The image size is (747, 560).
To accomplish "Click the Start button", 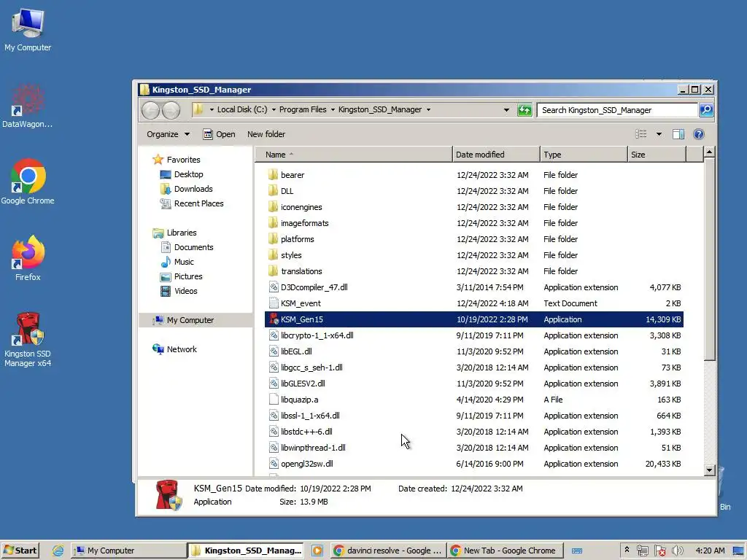I will click(x=20, y=551).
